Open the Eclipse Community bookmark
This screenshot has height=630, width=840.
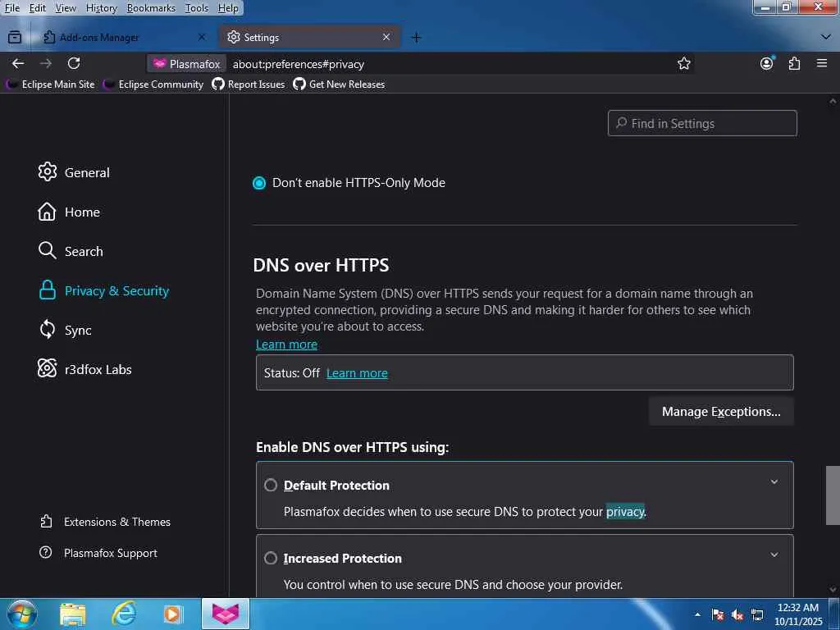[x=154, y=84]
